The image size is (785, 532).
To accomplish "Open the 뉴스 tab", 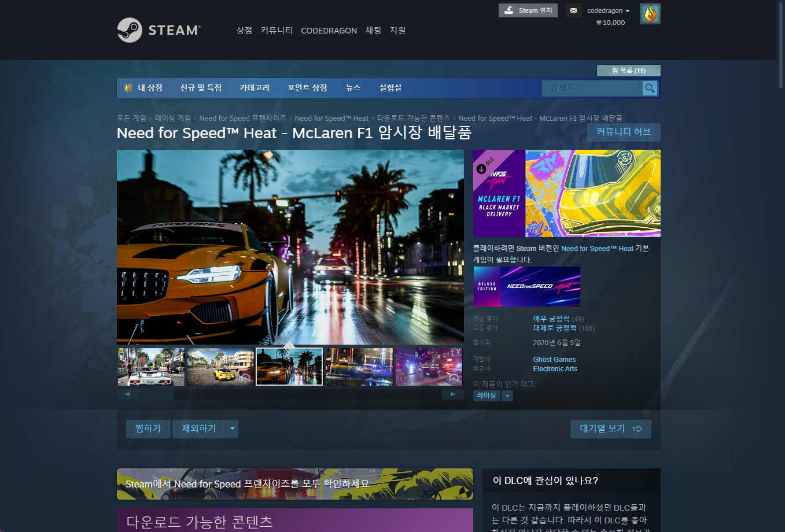I will pos(353,88).
